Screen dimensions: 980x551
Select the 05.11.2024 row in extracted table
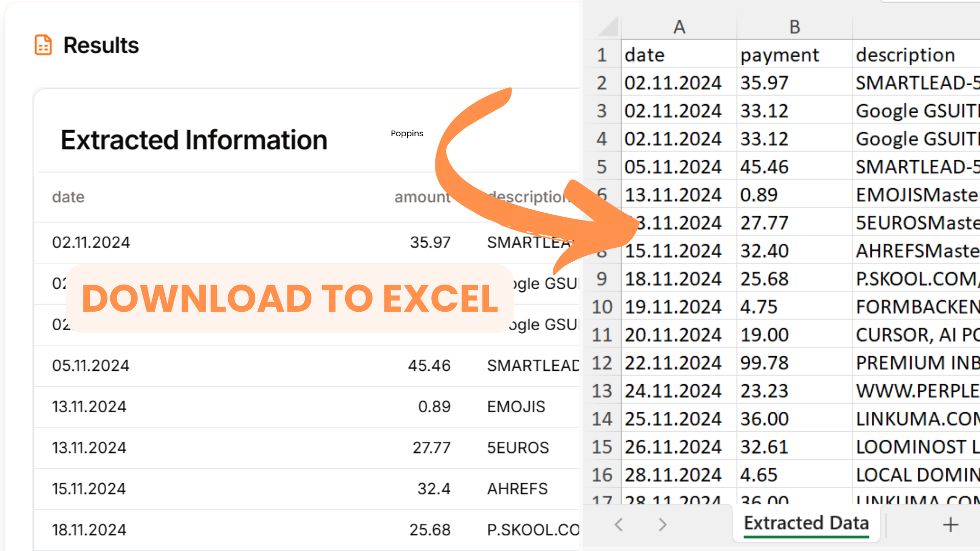click(x=91, y=366)
